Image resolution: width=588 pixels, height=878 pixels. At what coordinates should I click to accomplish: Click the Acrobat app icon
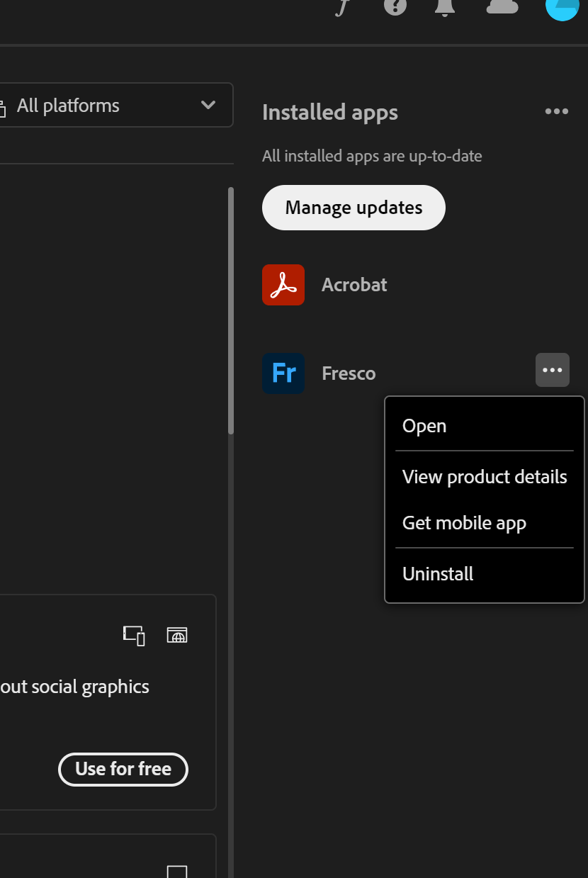click(x=283, y=284)
